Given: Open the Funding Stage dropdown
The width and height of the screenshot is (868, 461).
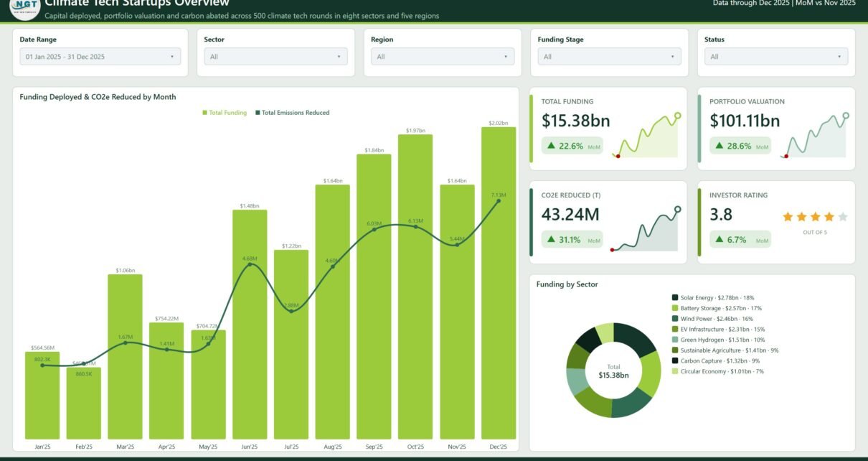Looking at the screenshot, I should pyautogui.click(x=610, y=57).
